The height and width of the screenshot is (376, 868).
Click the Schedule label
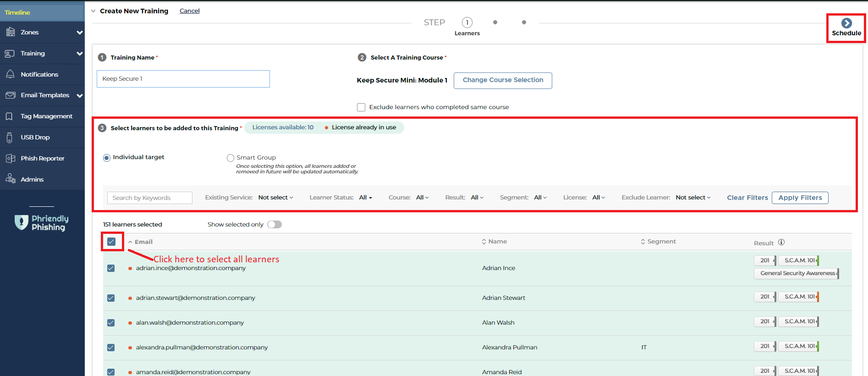coord(846,33)
